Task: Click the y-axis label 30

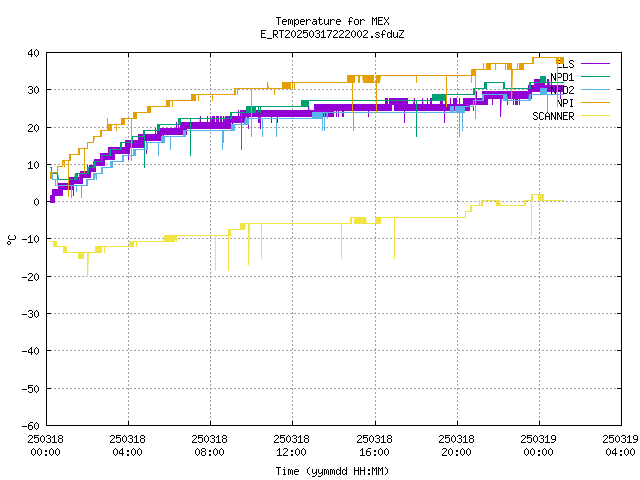Action: (x=33, y=90)
